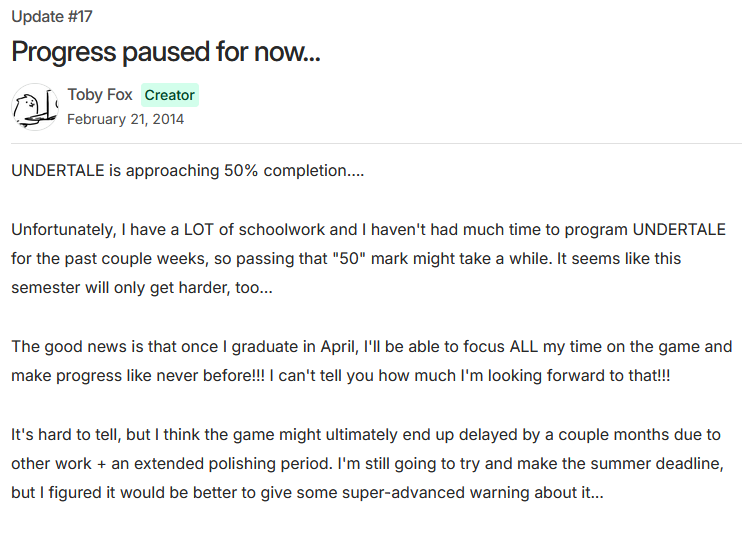Click the line beginning "Unfortunately, I have a LOT"
The image size is (742, 534).
[x=368, y=229]
